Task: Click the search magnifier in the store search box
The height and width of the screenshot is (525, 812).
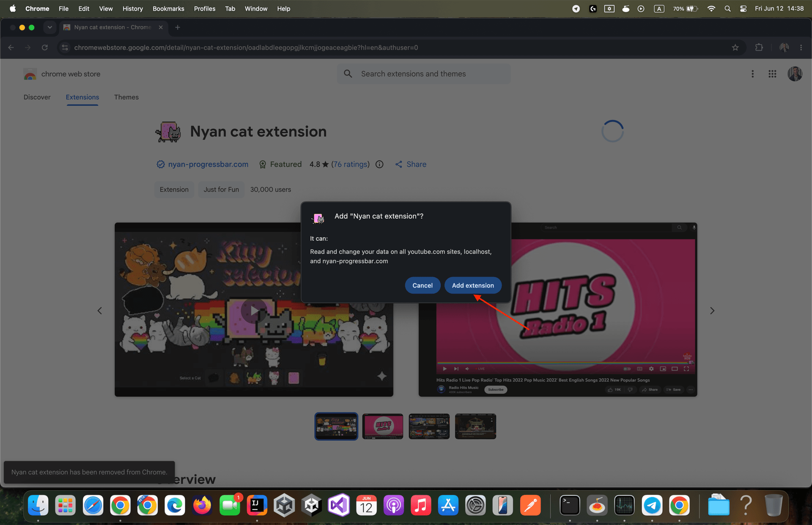Action: point(348,74)
